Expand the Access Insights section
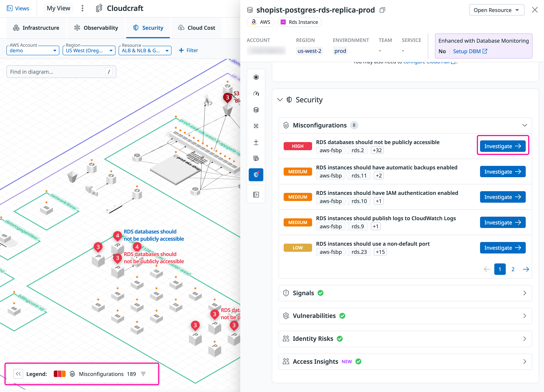544x392 pixels. pos(405,361)
